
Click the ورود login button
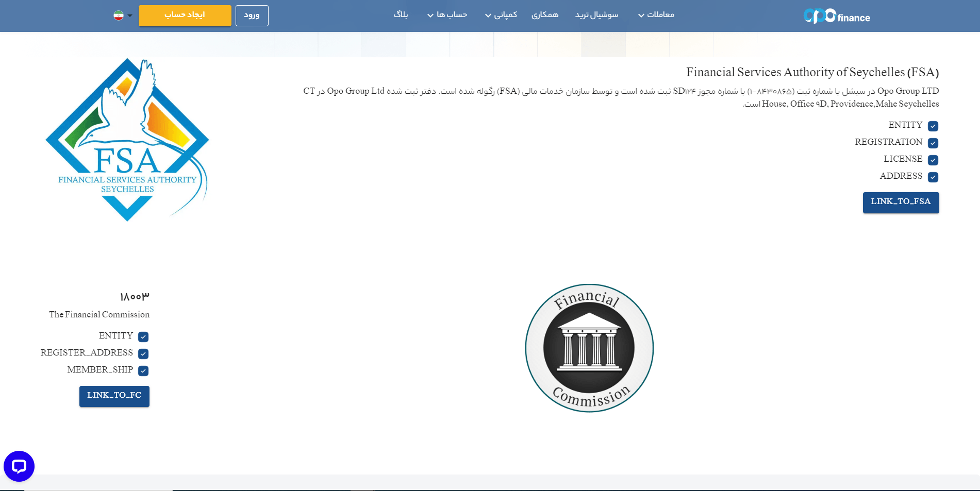coord(252,15)
